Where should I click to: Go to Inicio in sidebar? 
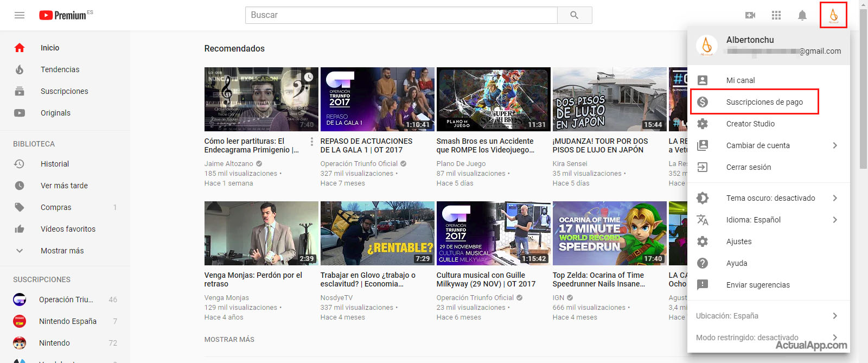coord(65,48)
